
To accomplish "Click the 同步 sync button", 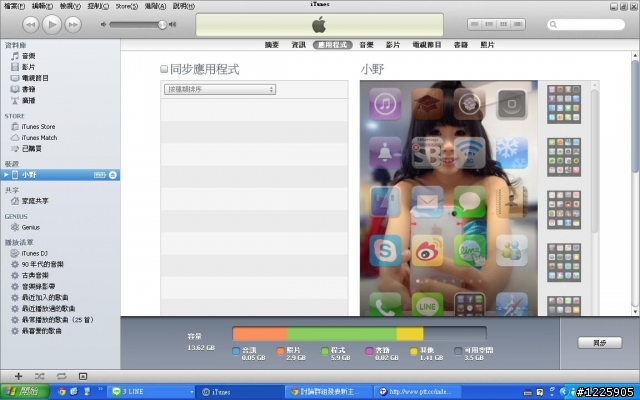I will pos(600,343).
